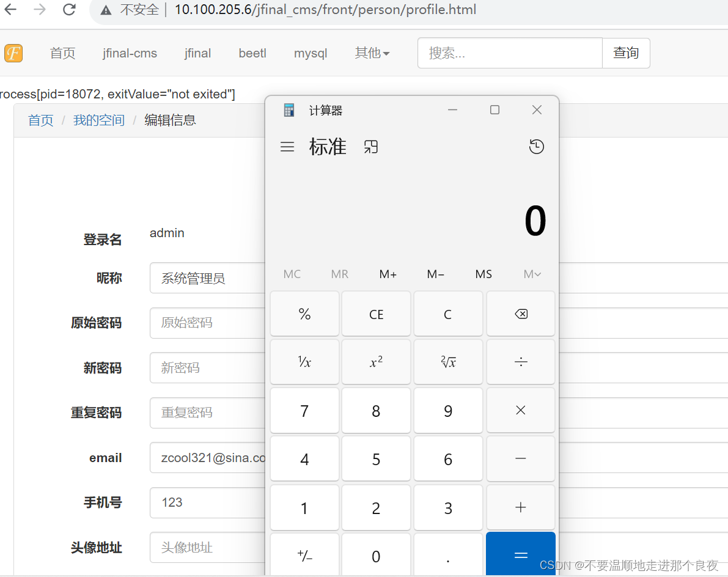Click calculator digit 2

pos(376,507)
